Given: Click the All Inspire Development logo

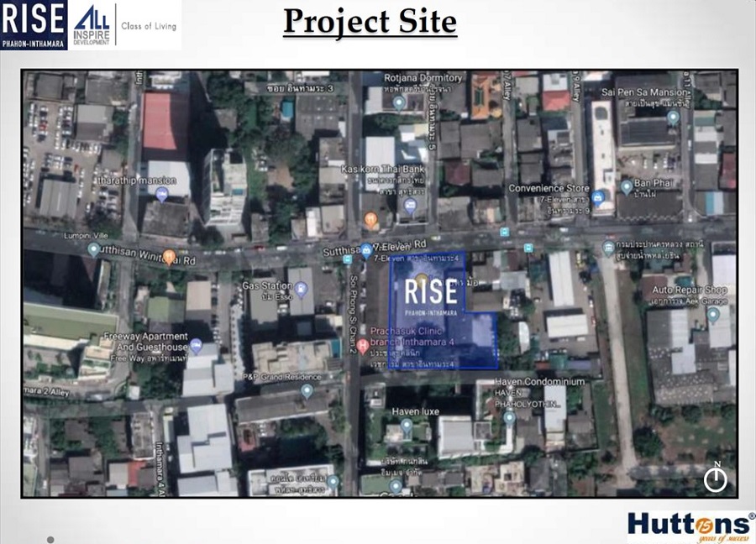Looking at the screenshot, I should tap(92, 24).
